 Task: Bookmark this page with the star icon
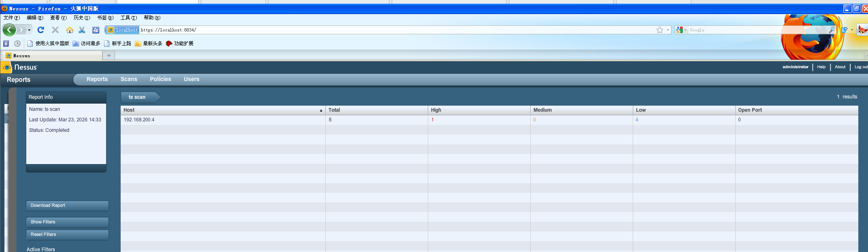659,30
